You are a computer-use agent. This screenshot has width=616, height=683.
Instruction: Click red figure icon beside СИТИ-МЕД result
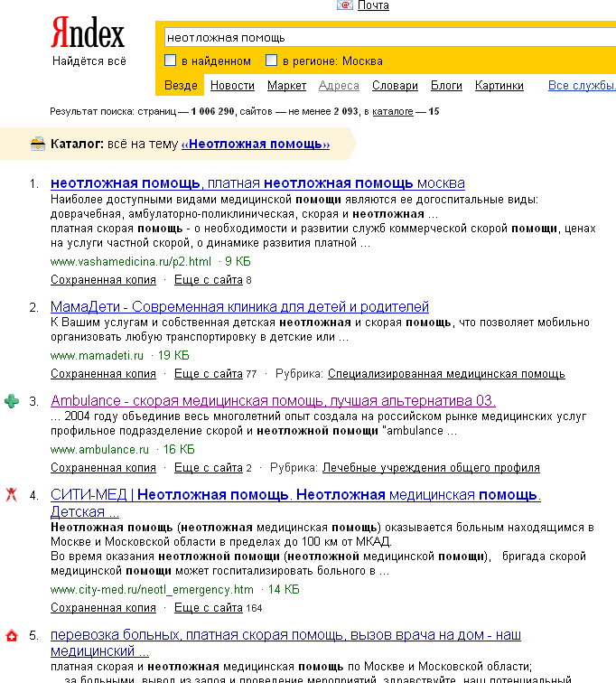[12, 495]
